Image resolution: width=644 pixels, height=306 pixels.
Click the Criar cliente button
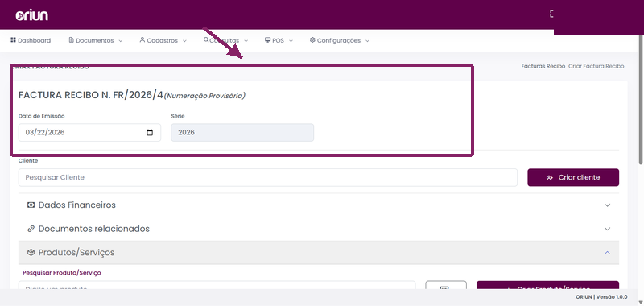point(573,177)
